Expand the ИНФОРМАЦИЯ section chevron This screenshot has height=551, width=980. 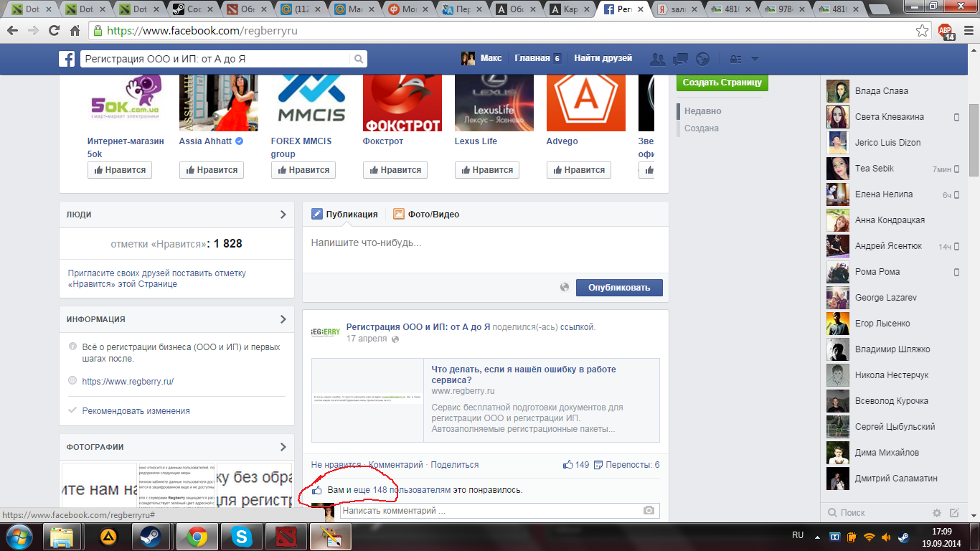click(x=283, y=319)
